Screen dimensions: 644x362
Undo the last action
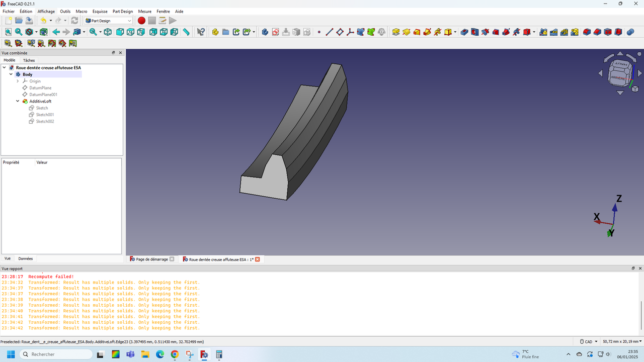(43, 21)
